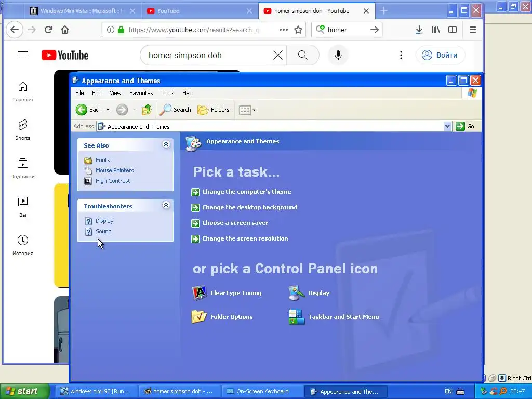This screenshot has height=399, width=532.
Task: Open the Tools menu
Action: coord(168,93)
